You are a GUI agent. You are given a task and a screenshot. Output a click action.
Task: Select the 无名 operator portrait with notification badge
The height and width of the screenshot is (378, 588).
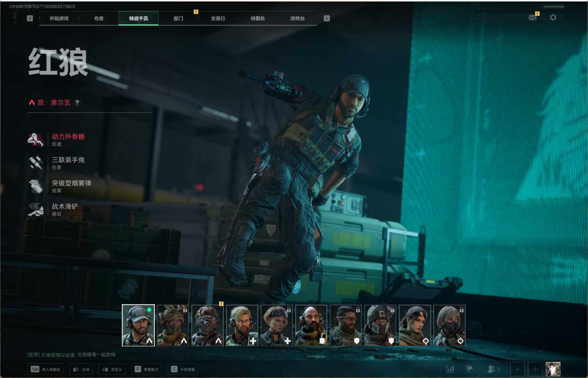point(207,325)
